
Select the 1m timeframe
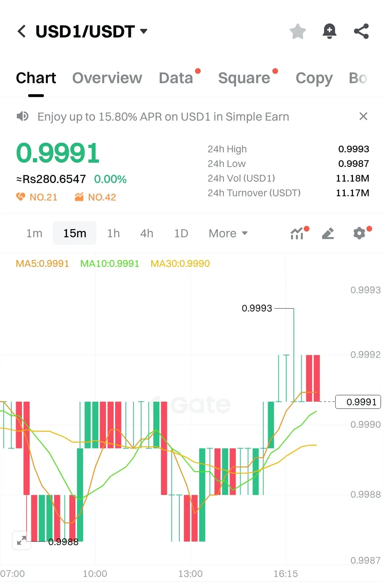[34, 233]
